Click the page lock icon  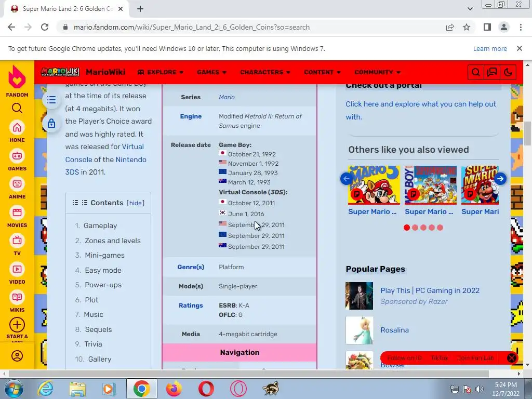point(51,123)
